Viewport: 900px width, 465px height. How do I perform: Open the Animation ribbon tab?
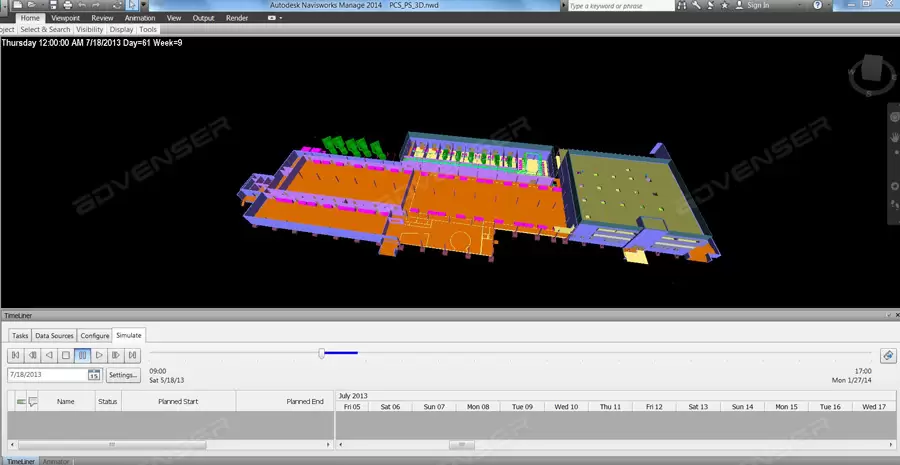pos(140,18)
